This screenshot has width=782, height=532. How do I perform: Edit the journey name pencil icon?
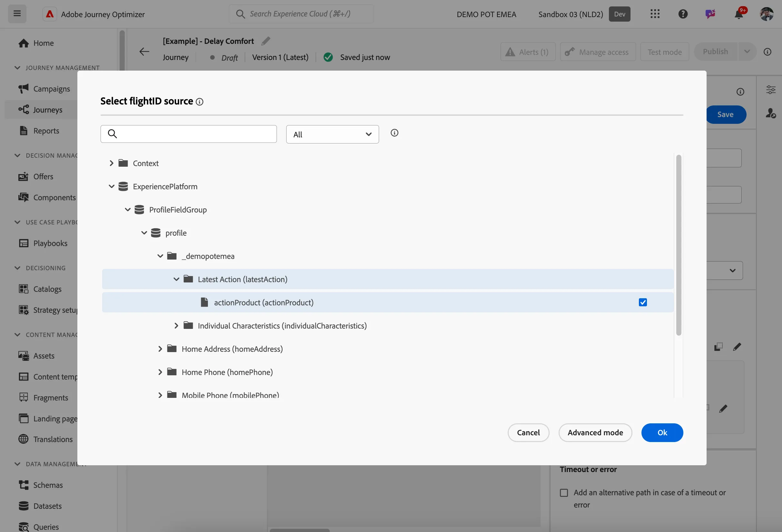point(266,41)
